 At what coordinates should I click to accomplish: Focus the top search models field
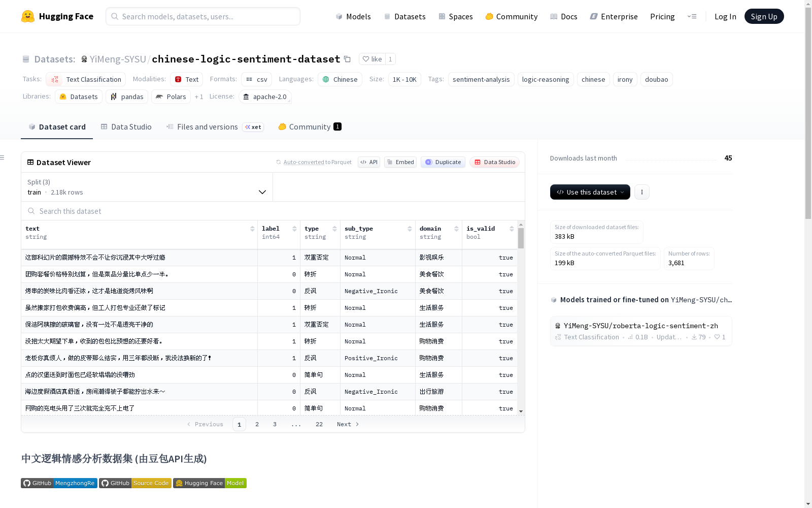(203, 16)
